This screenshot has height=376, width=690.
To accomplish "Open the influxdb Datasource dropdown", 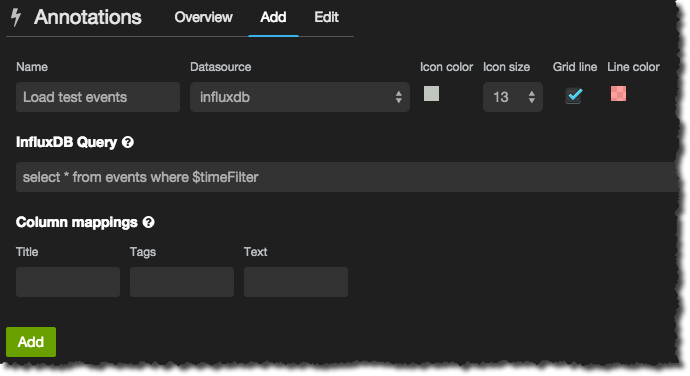I will pyautogui.click(x=300, y=97).
